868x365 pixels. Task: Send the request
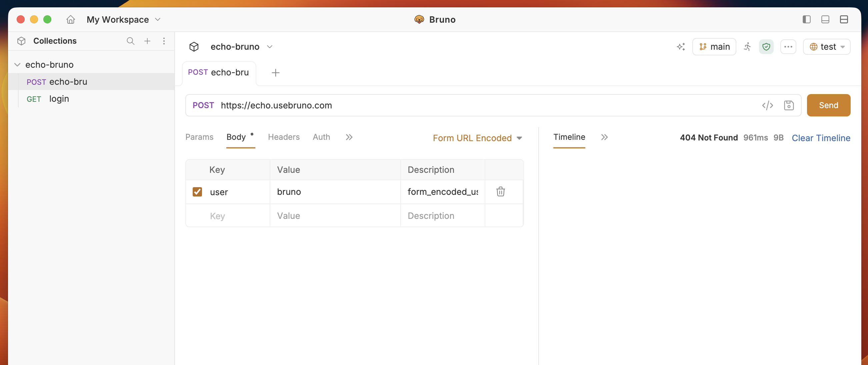(829, 105)
